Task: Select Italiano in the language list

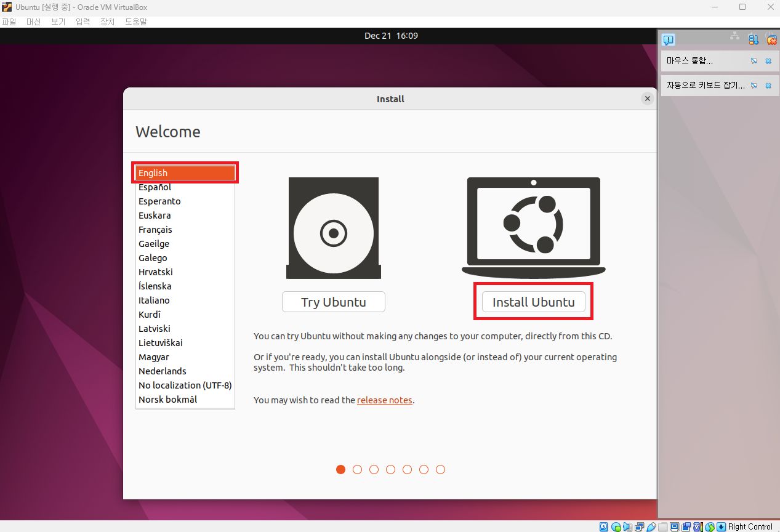Action: (x=185, y=300)
